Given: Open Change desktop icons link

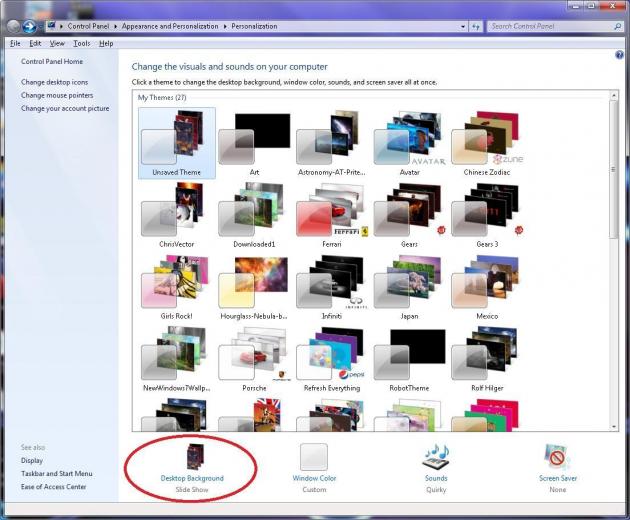Looking at the screenshot, I should point(54,82).
